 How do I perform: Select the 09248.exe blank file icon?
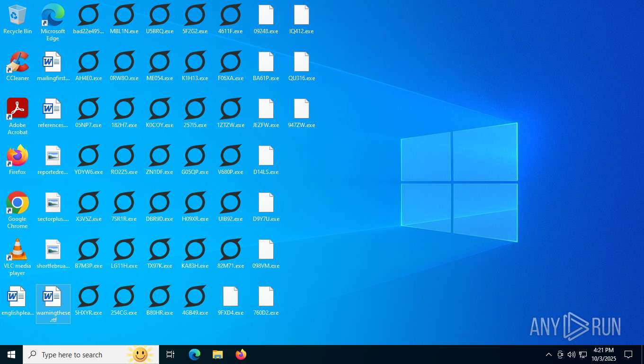266,19
